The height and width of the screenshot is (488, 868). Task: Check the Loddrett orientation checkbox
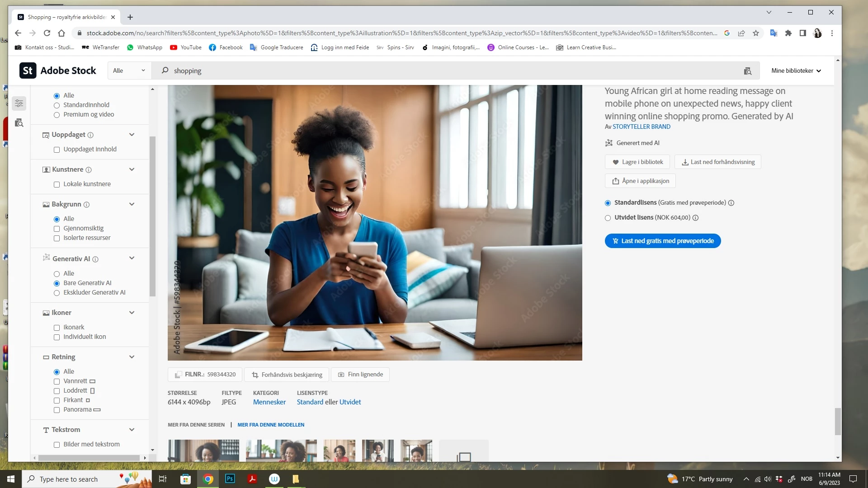click(57, 391)
